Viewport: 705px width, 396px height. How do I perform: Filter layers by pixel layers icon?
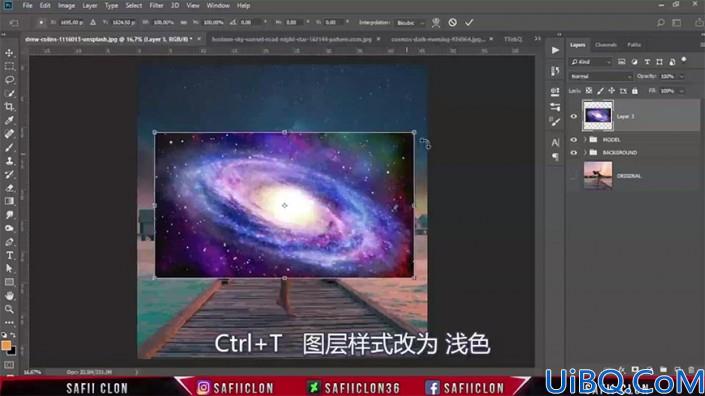tap(621, 62)
